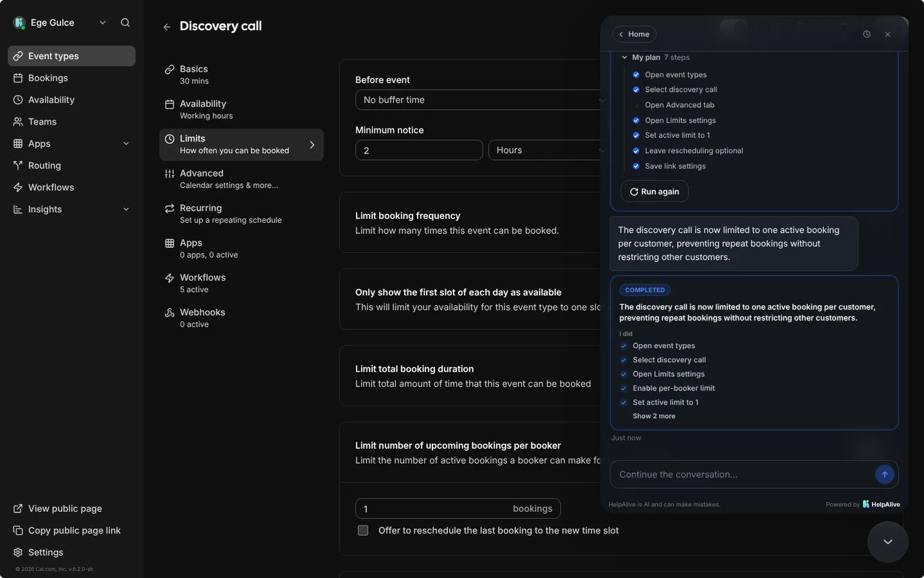This screenshot has height=578, width=924.
Task: Click the Webhooks tab icon
Action: click(x=169, y=313)
